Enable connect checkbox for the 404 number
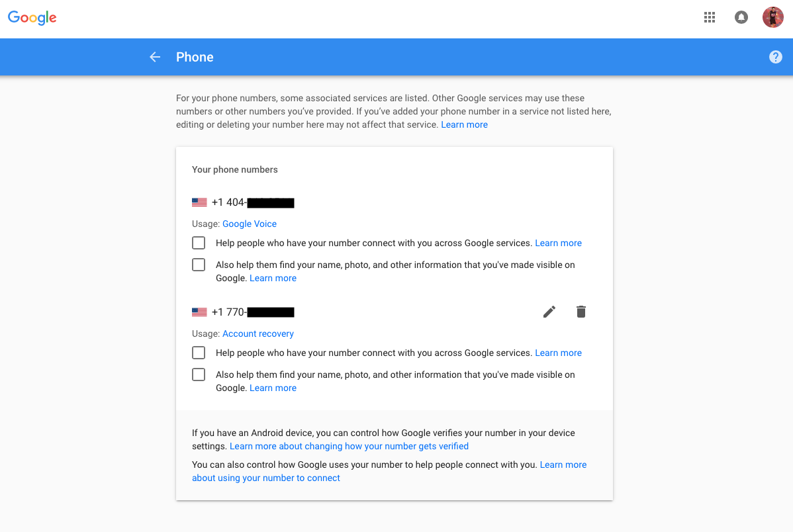The image size is (793, 532). pos(199,243)
